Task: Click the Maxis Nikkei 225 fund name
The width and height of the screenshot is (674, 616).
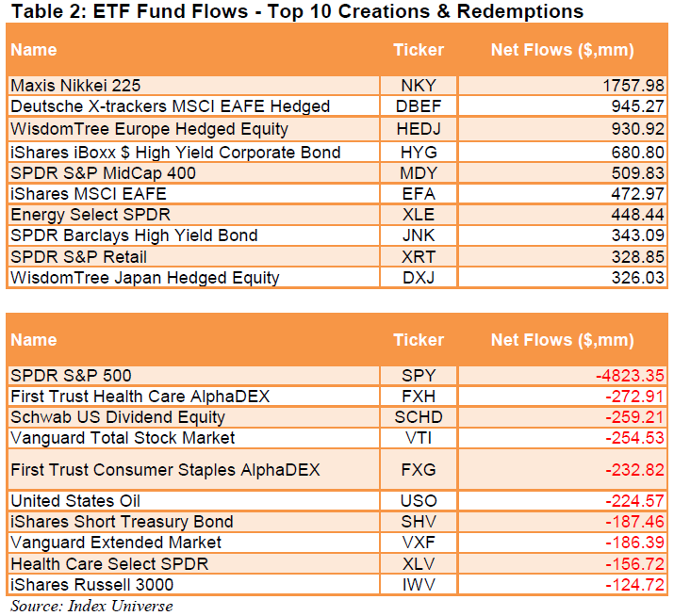Action: (x=75, y=86)
